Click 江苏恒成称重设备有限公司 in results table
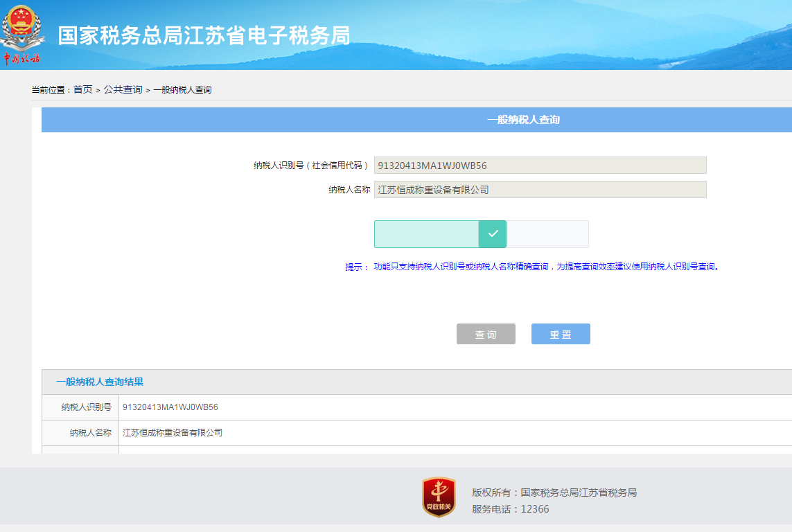Viewport: 792px width, 532px height. click(x=173, y=432)
